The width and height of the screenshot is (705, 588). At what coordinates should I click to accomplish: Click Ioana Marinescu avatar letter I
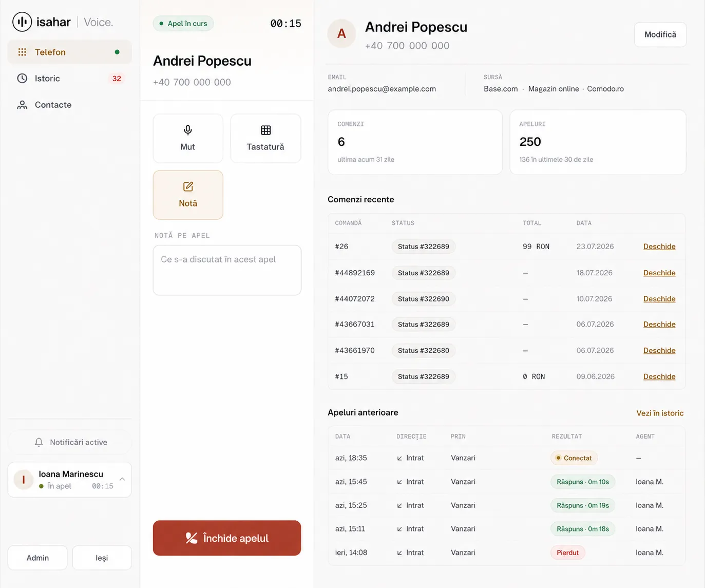[x=24, y=480]
